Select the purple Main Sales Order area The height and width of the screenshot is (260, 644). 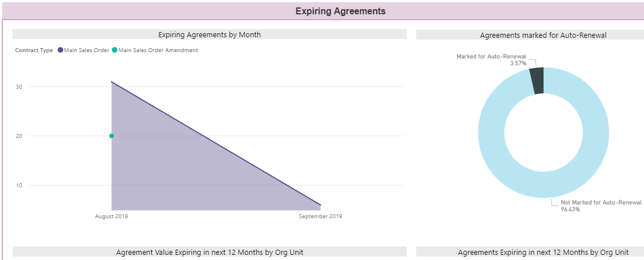point(166,166)
